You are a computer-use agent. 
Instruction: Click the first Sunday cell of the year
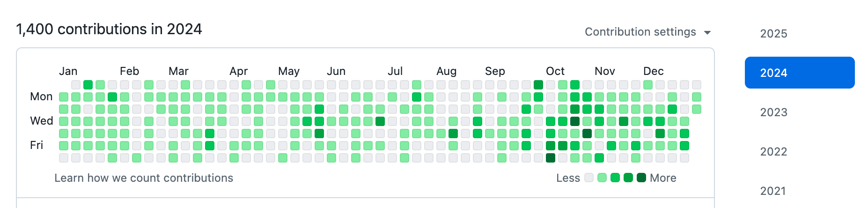coord(76,85)
